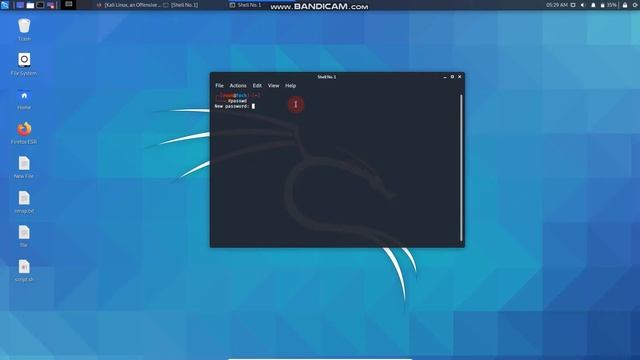This screenshot has width=640, height=360.
Task: Click the lock screen icon in panel
Action: (x=625, y=5)
